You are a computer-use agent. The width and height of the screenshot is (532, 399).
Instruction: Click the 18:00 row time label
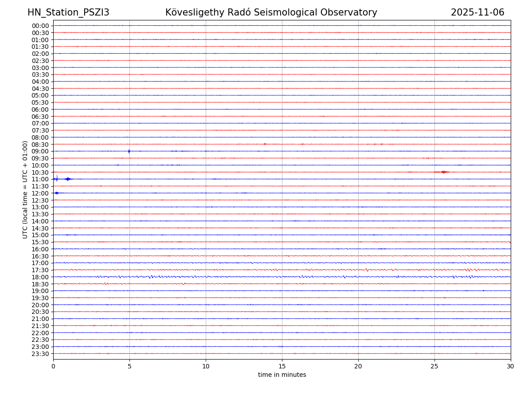40,277
